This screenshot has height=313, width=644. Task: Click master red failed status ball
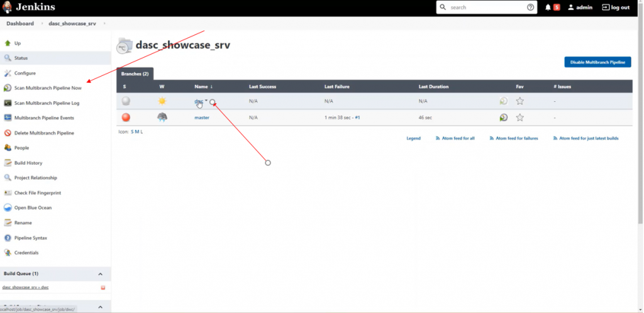pos(126,118)
